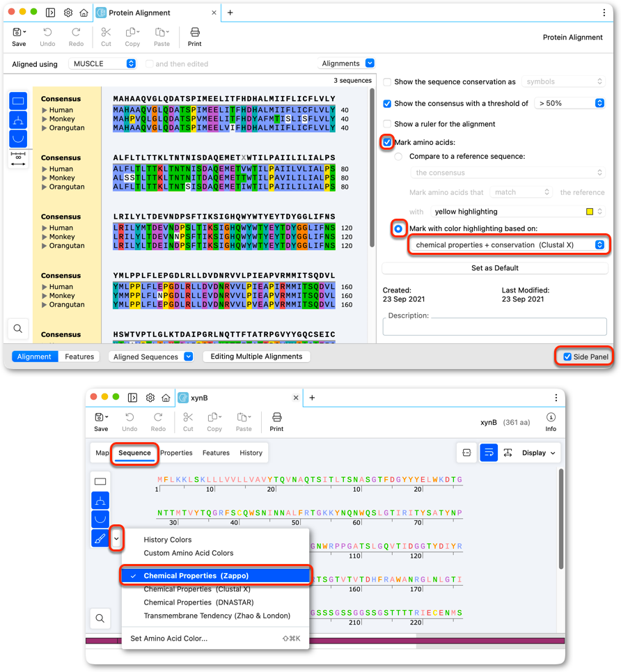Viewport: 621px width, 672px height.
Task: Click home icon in xynB window
Action: [166, 398]
